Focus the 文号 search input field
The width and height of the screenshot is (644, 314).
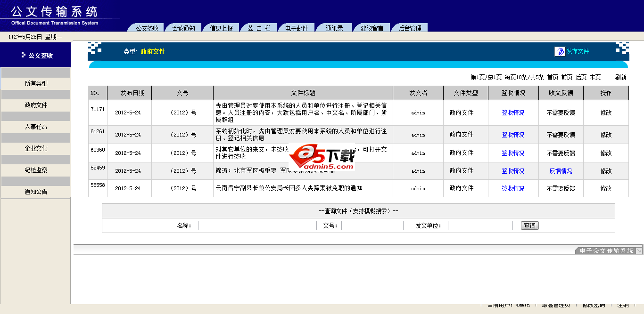pyautogui.click(x=372, y=225)
